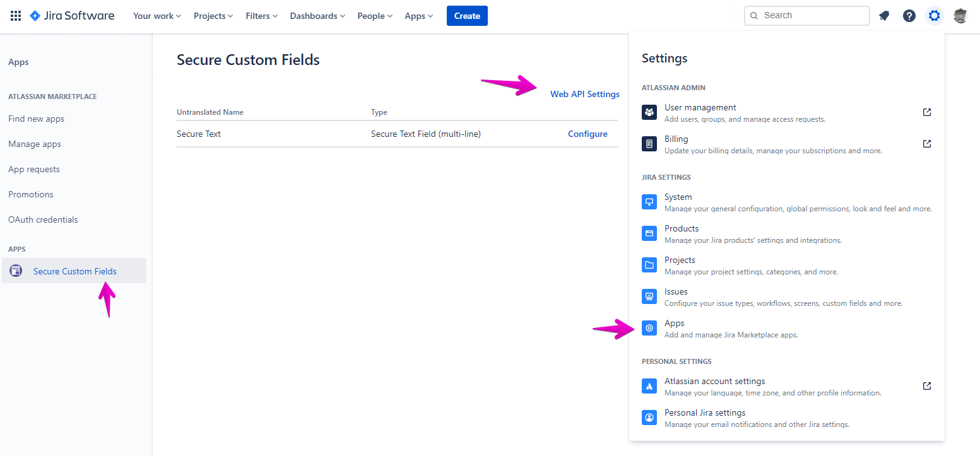Open the Web API Settings link
The width and height of the screenshot is (980, 456).
(584, 94)
